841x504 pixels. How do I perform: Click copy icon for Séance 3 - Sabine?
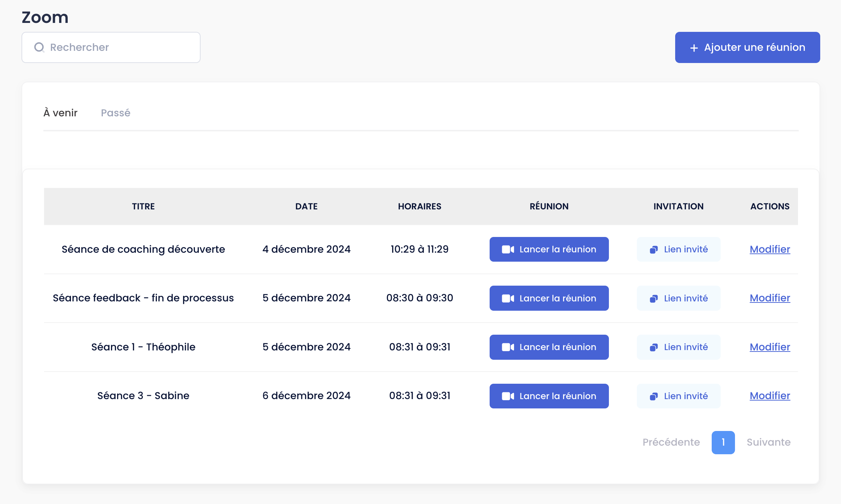pos(654,396)
